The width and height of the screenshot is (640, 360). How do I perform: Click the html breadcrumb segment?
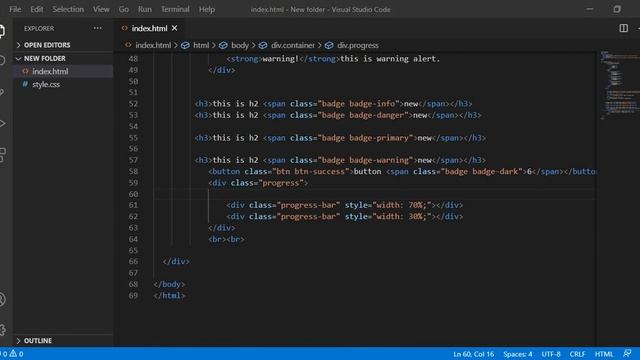pos(201,45)
